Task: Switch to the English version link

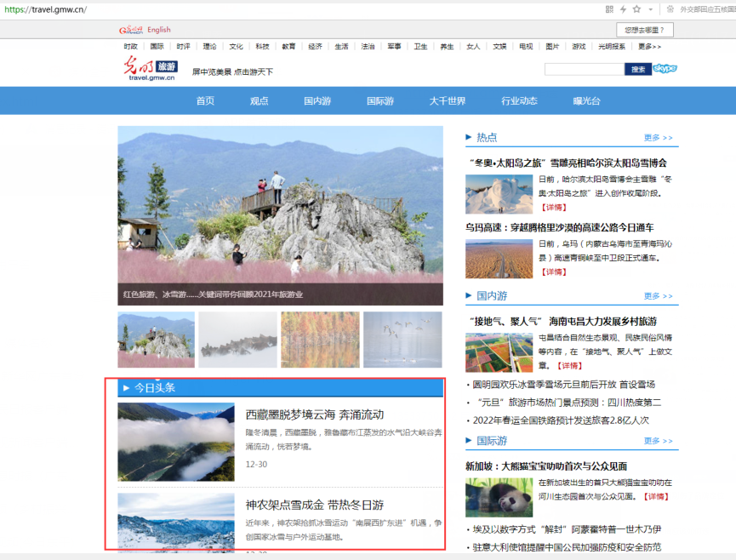Action: point(159,30)
